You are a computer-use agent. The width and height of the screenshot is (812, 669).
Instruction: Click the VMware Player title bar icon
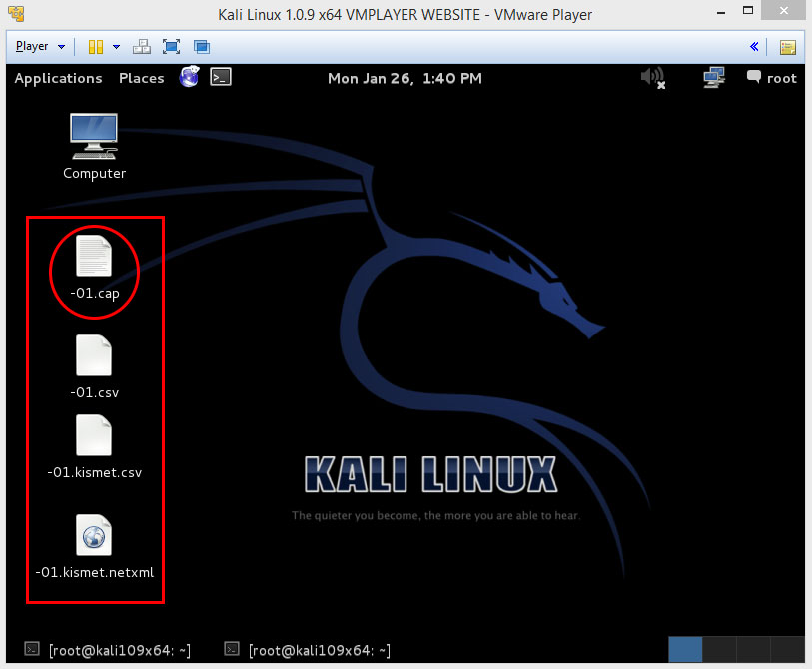16,14
